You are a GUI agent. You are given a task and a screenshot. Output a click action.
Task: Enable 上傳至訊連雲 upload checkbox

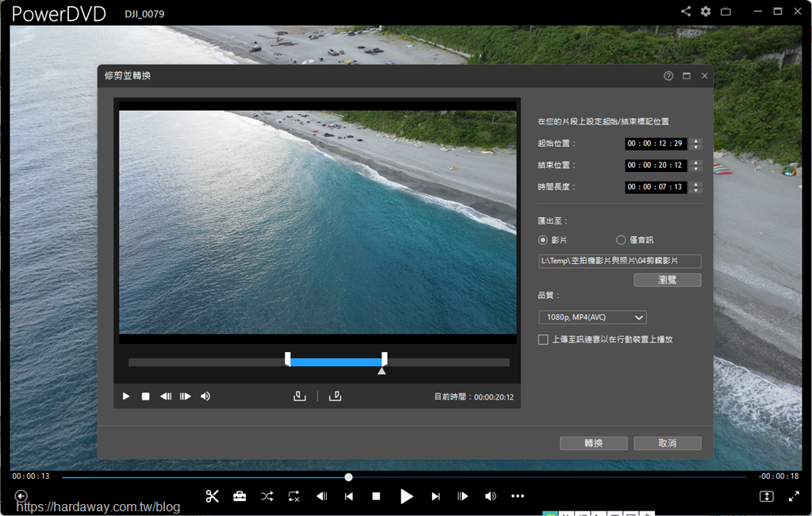tap(543, 340)
